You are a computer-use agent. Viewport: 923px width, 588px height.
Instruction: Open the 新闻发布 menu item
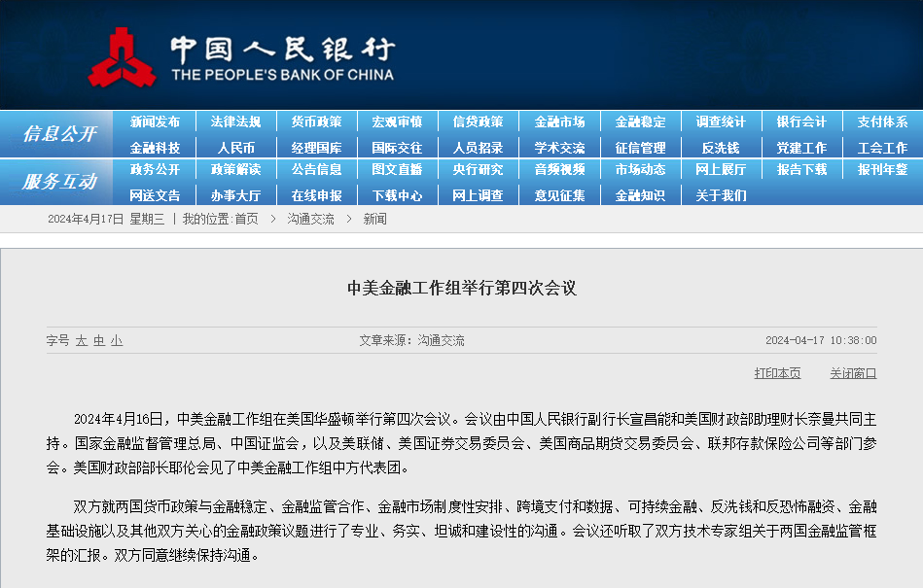click(x=155, y=121)
